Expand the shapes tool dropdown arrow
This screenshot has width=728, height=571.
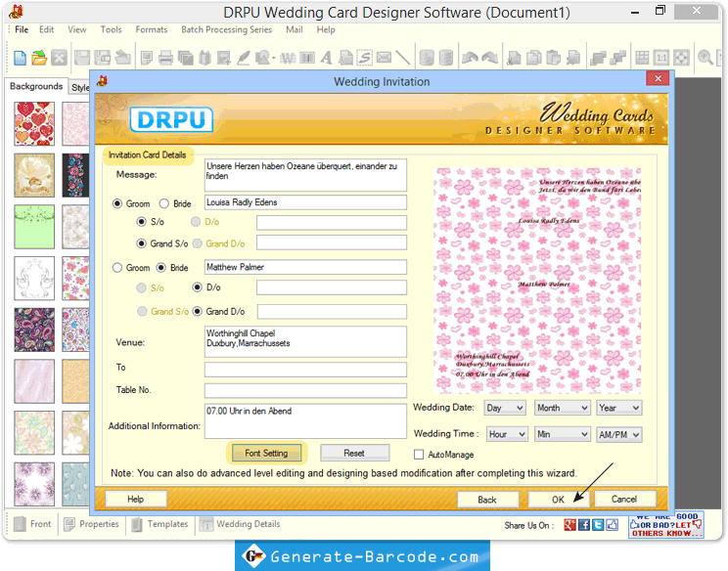273,59
